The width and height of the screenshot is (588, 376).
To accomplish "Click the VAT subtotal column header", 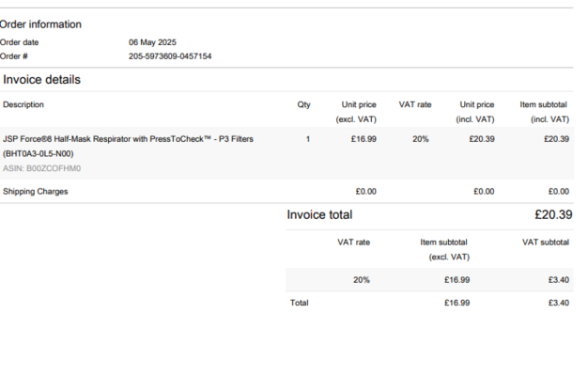I will [x=546, y=243].
